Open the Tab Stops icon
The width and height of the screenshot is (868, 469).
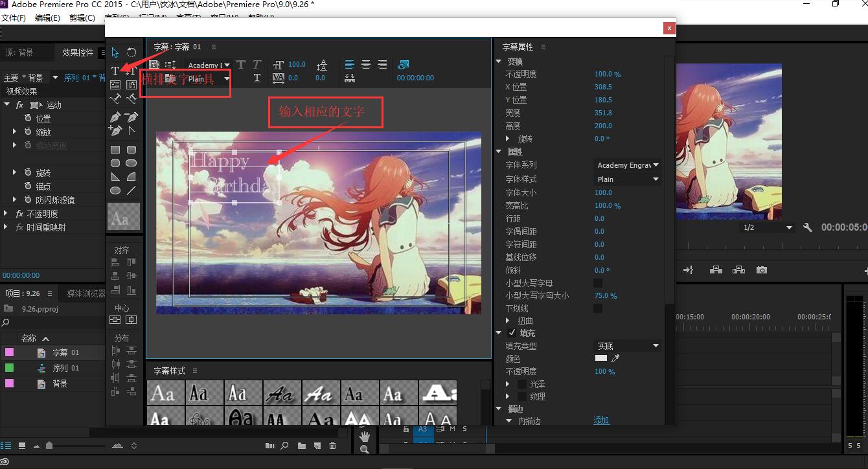[x=350, y=78]
